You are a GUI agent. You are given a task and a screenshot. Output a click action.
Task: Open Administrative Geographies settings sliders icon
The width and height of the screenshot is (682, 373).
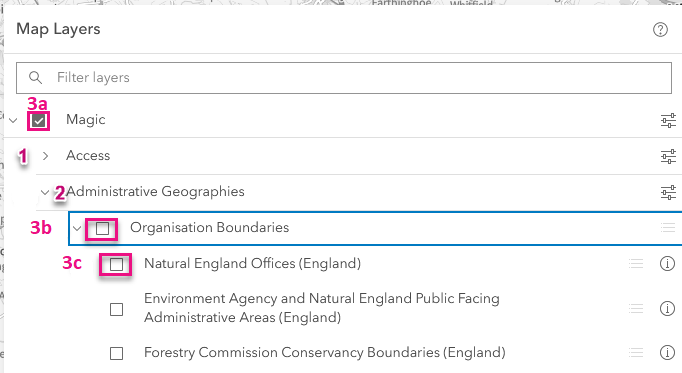point(668,192)
